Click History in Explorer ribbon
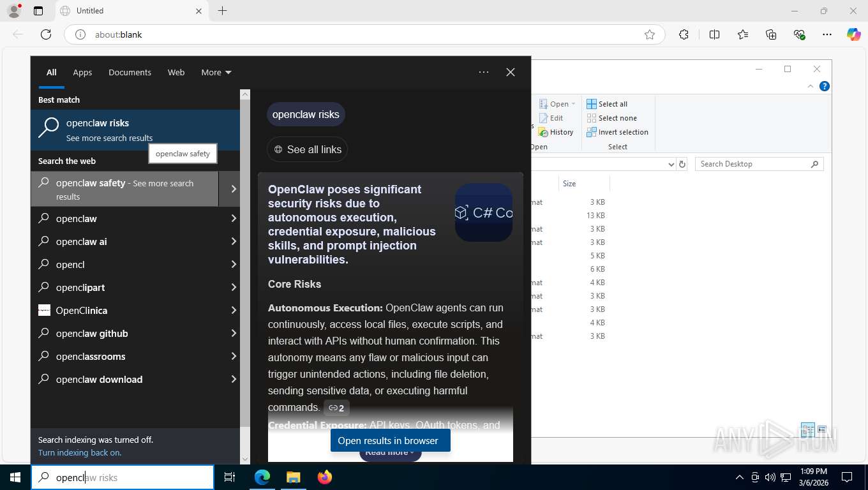 pos(556,132)
